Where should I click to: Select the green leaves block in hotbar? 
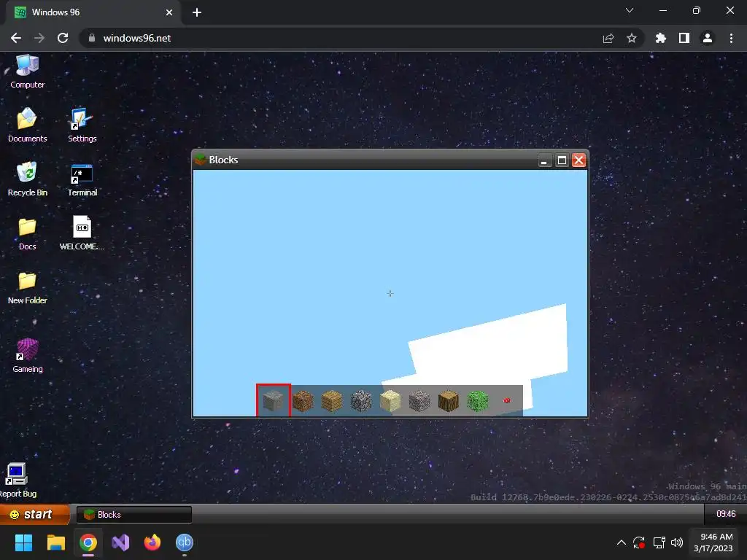(x=478, y=401)
